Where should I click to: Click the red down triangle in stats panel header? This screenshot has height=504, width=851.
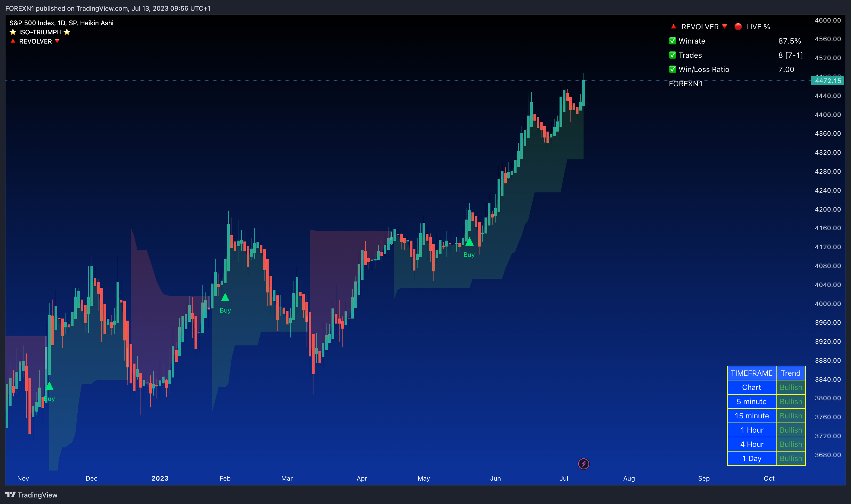point(725,26)
